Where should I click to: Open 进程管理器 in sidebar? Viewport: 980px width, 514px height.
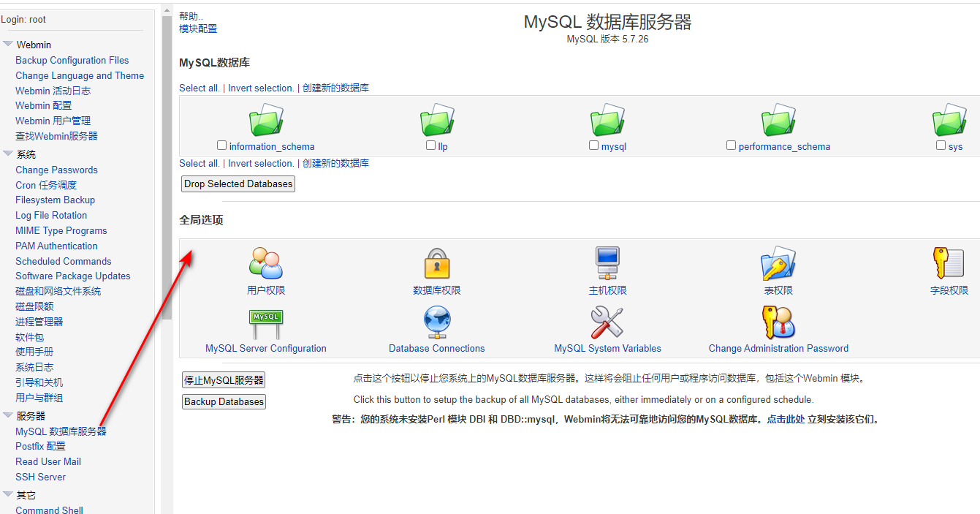point(39,322)
